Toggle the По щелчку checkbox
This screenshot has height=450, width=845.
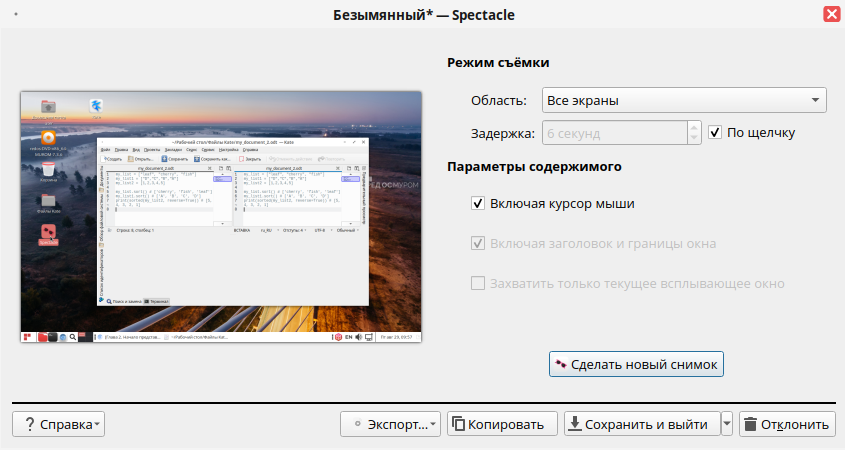[x=715, y=132]
